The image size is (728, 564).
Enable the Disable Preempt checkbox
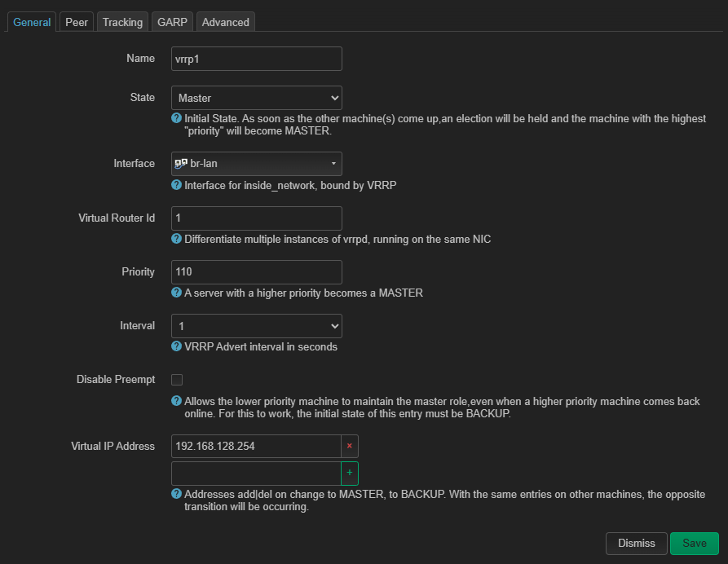[x=177, y=380]
